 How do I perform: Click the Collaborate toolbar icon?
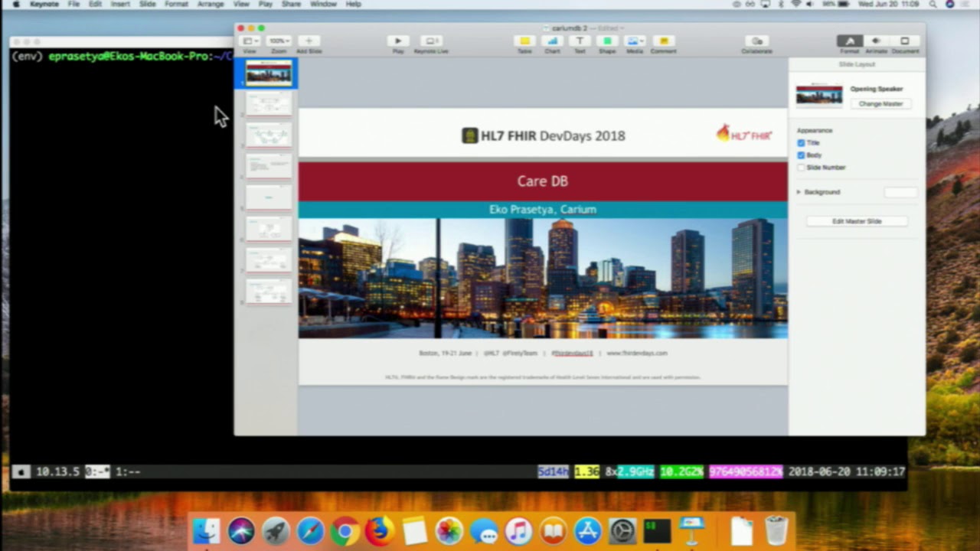click(756, 41)
